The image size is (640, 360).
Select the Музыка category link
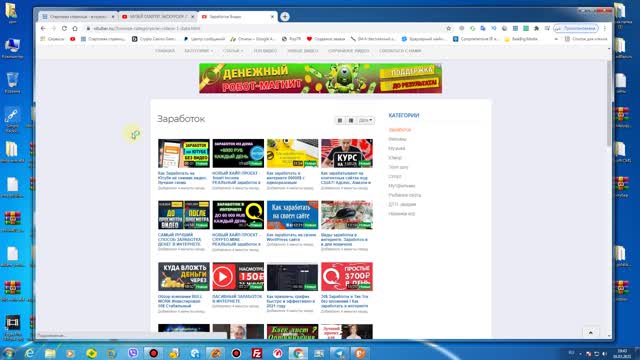point(397,149)
